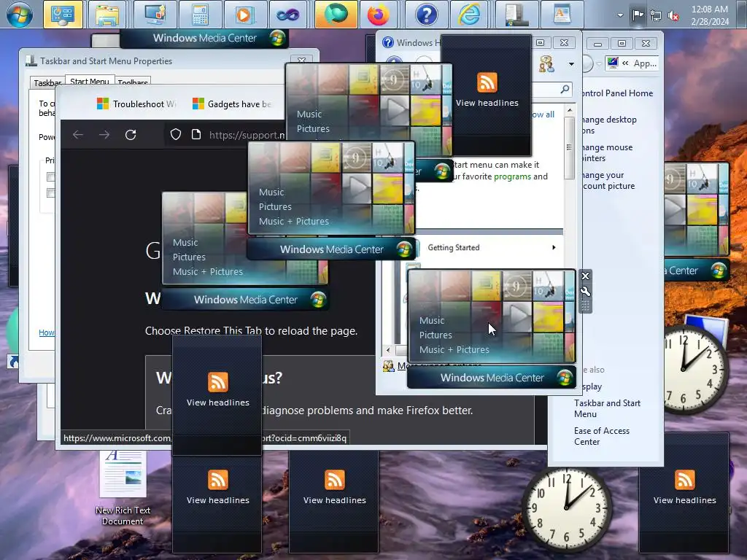747x560 pixels.
Task: Switch to Troubleshoot Firefox tab
Action: [138, 104]
